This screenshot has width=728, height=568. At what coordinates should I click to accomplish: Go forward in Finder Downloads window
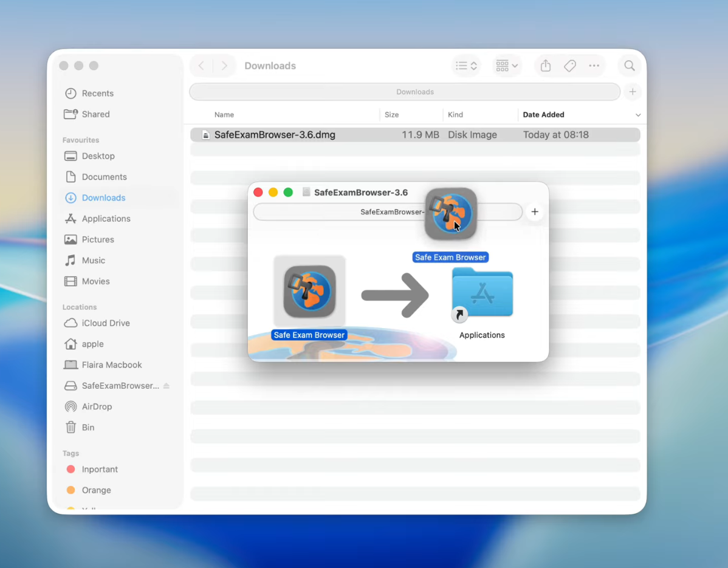(x=224, y=66)
